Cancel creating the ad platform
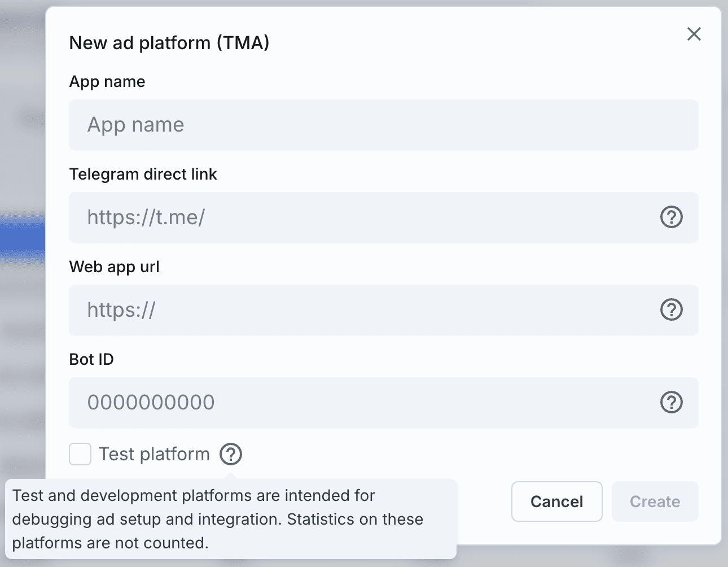Viewport: 728px width, 567px height. 557,501
